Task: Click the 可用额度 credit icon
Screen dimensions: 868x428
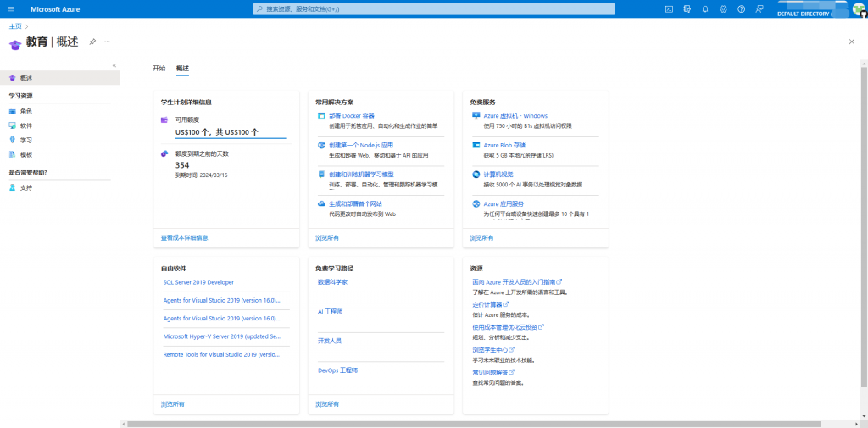Action: coord(164,120)
